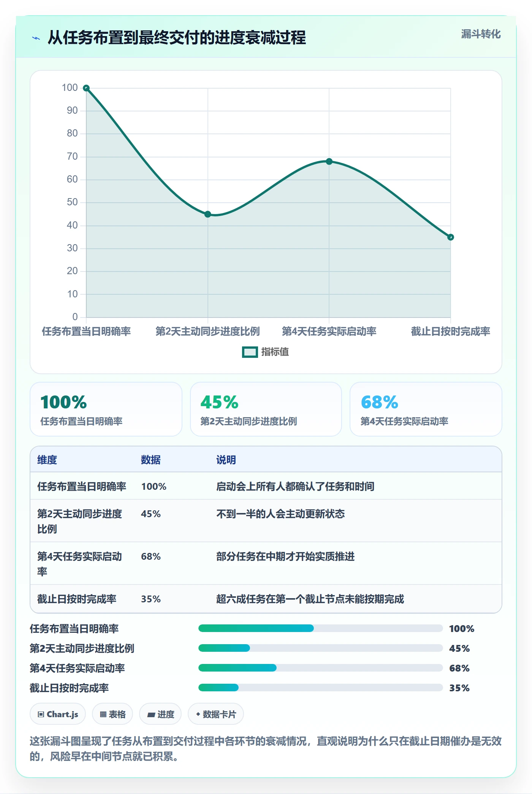532x794 pixels.
Task: Click the table row label 任务布置当日明确率
Action: click(x=82, y=486)
